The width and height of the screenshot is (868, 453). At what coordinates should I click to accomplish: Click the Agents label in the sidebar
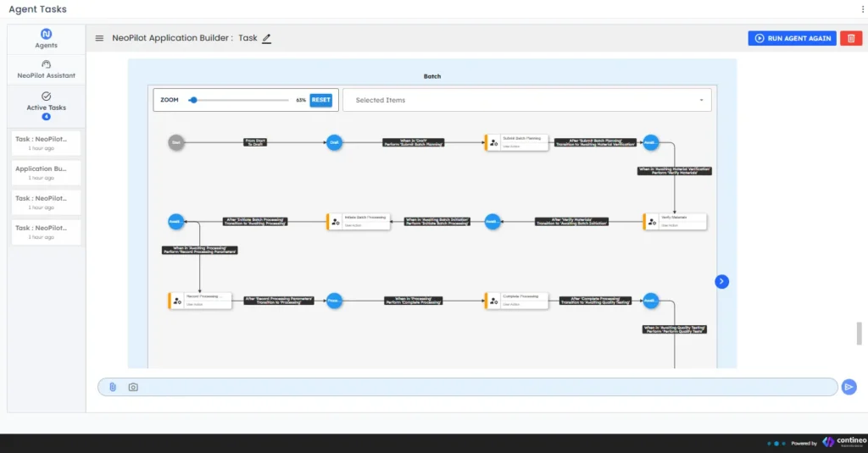46,46
